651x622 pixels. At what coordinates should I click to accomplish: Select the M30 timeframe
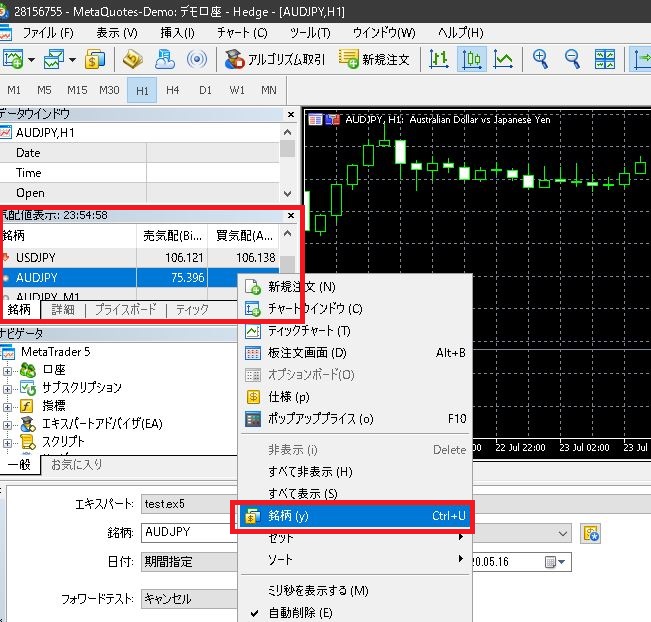click(109, 90)
